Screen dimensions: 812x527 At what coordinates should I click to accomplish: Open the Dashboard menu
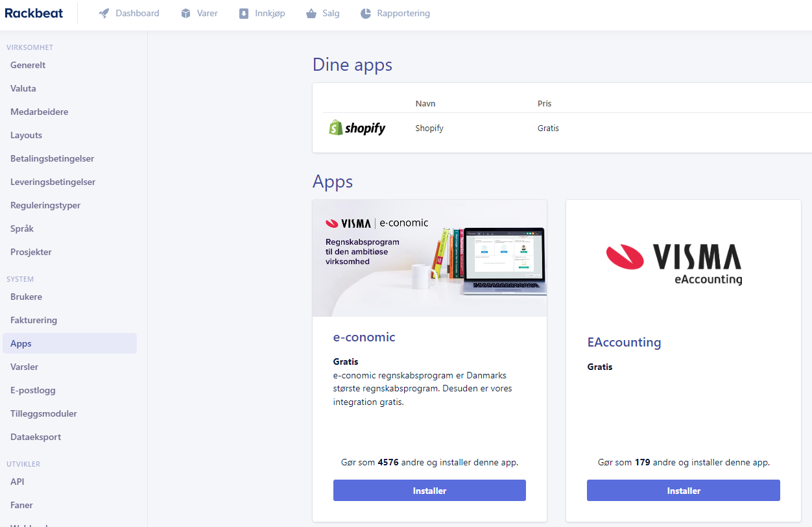129,13
